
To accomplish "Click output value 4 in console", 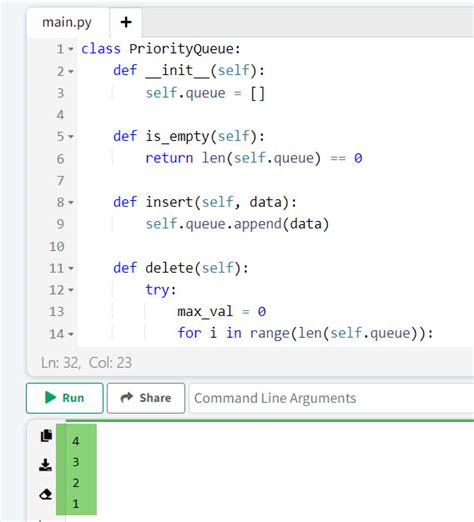I will (76, 441).
